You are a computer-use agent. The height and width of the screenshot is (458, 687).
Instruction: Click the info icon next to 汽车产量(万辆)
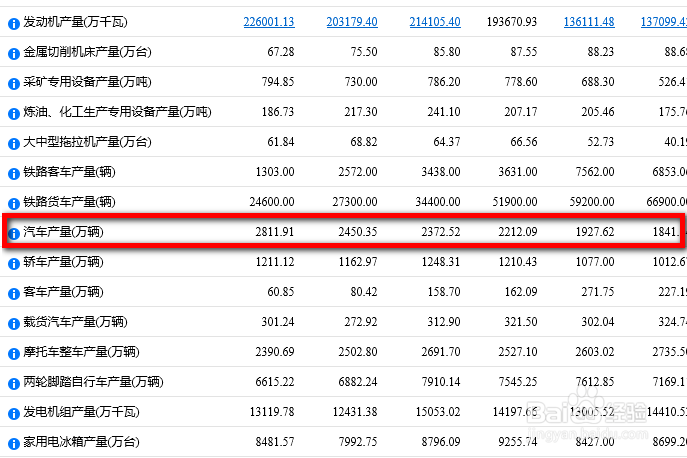14,234
